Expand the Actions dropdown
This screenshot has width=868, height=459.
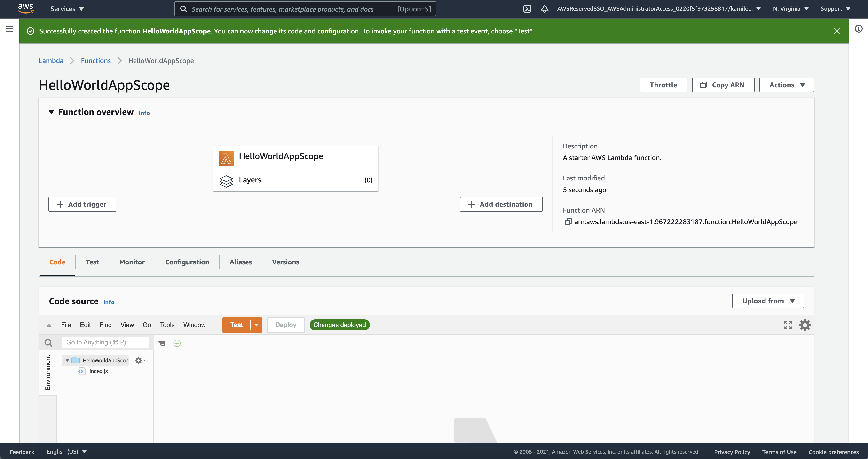[786, 85]
